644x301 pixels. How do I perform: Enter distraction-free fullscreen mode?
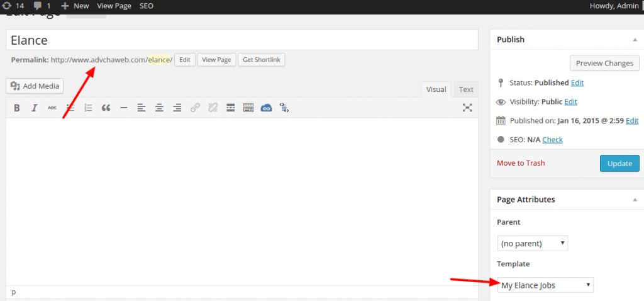coord(467,108)
